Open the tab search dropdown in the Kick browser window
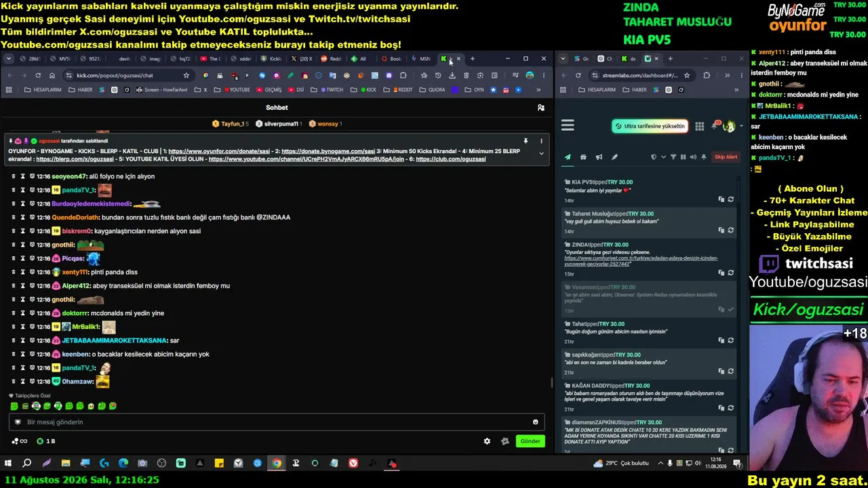The height and width of the screenshot is (488, 868). [9, 59]
